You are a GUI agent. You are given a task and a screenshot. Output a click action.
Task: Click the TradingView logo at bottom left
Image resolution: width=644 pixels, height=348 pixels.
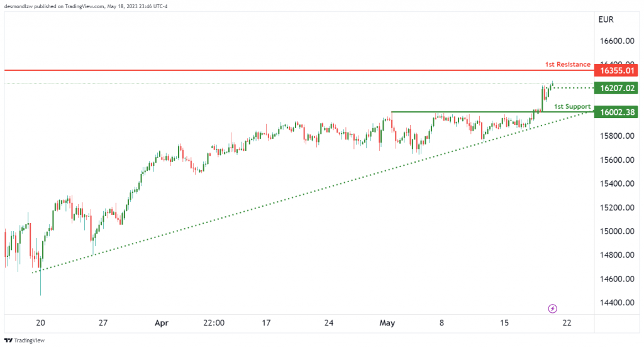click(25, 340)
